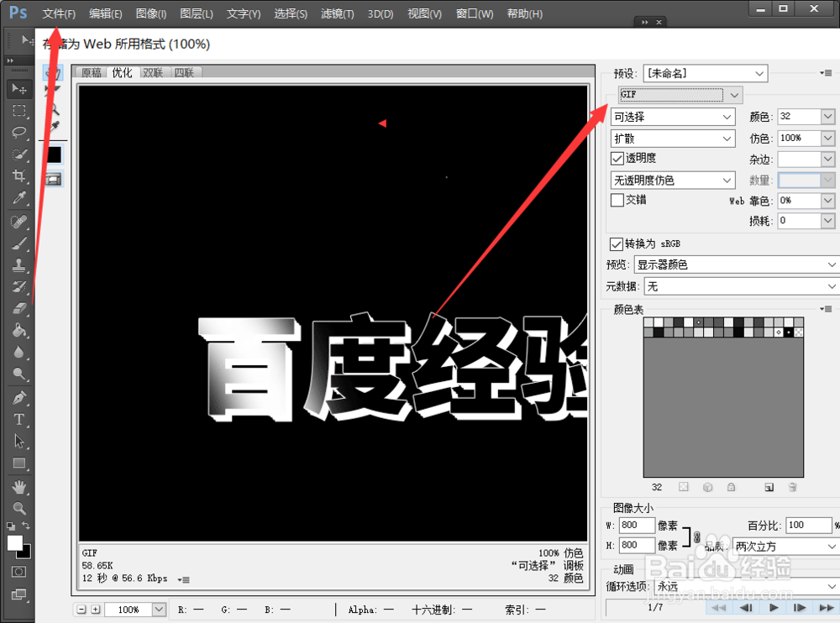The height and width of the screenshot is (623, 840).
Task: Switch to the 双联 tab
Action: pyautogui.click(x=153, y=73)
